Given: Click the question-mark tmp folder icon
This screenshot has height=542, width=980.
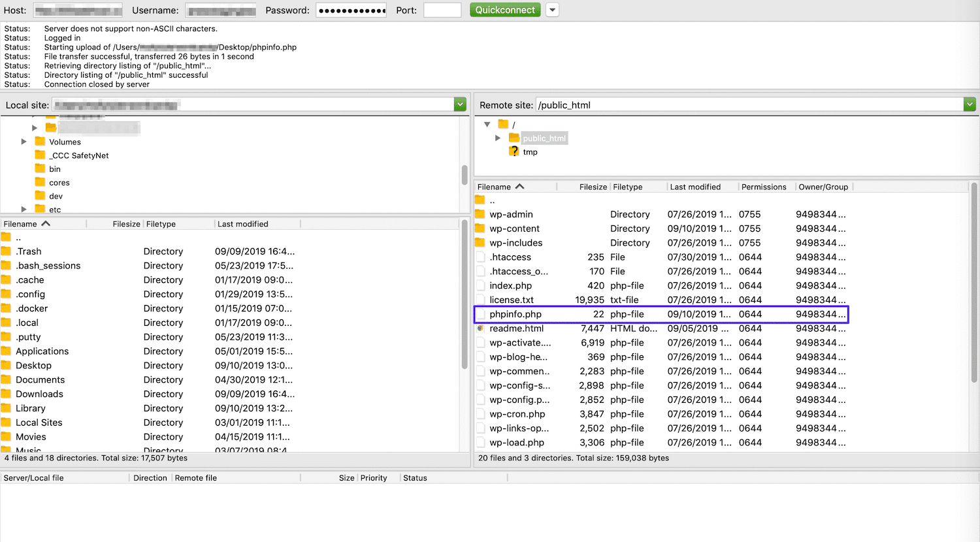Looking at the screenshot, I should 515,151.
